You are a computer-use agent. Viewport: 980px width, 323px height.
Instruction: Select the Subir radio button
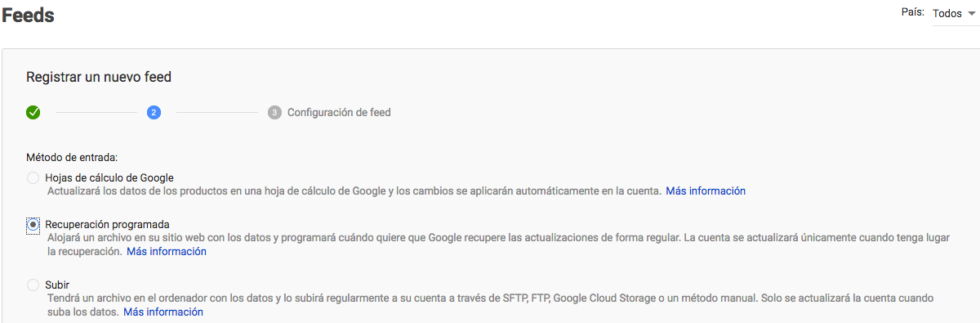(x=33, y=285)
